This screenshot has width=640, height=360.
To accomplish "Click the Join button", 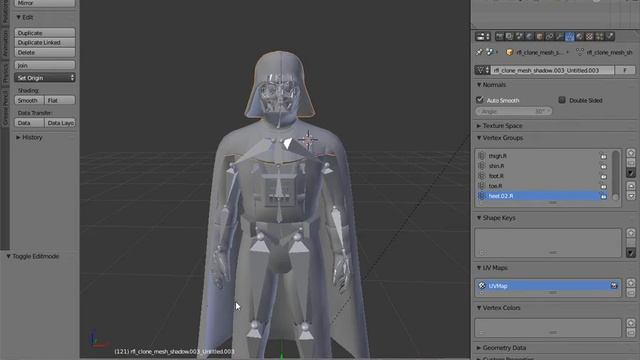I will click(45, 65).
